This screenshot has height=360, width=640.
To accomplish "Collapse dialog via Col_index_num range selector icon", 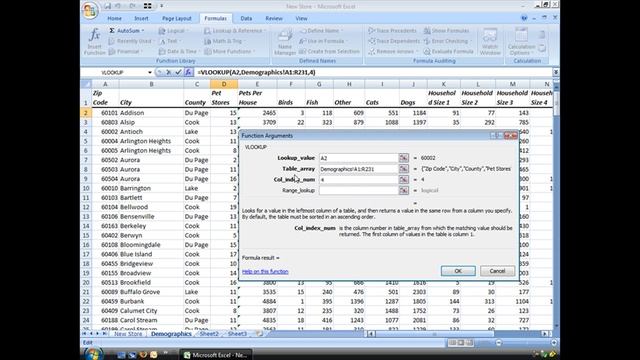I will (404, 180).
